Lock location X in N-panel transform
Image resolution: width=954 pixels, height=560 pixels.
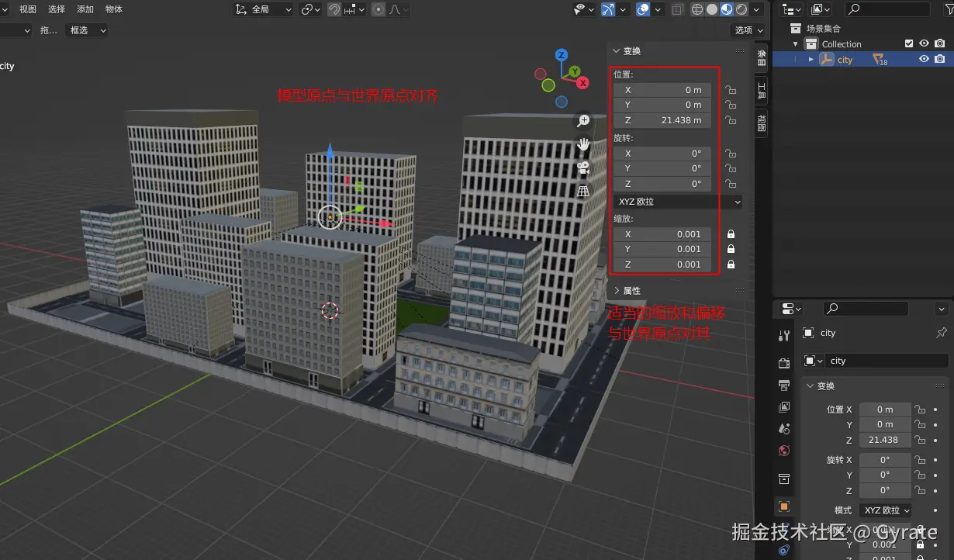click(731, 90)
